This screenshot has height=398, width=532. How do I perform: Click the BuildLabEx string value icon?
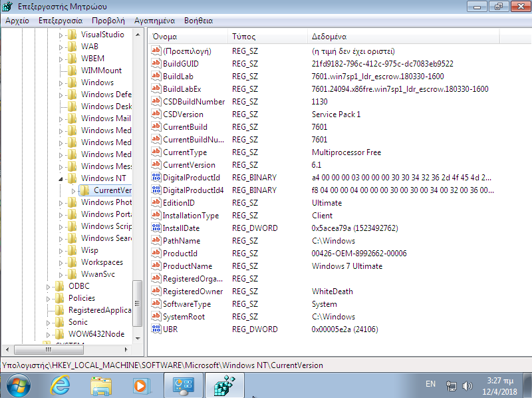(x=156, y=89)
